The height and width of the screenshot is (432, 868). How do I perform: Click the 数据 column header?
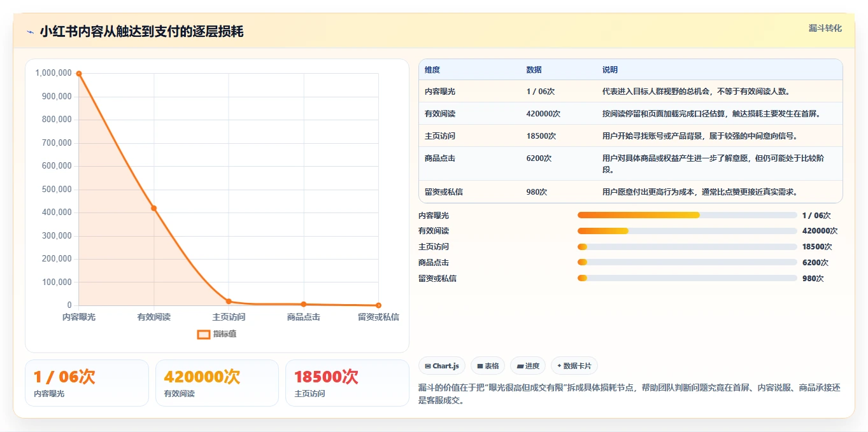click(x=534, y=70)
